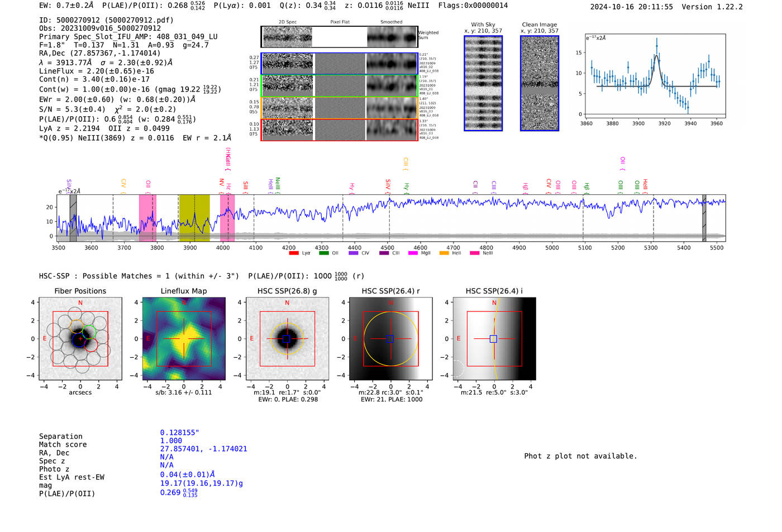Select the green-bordered fiber spectrum row
This screenshot has height=532, width=782.
[x=340, y=86]
